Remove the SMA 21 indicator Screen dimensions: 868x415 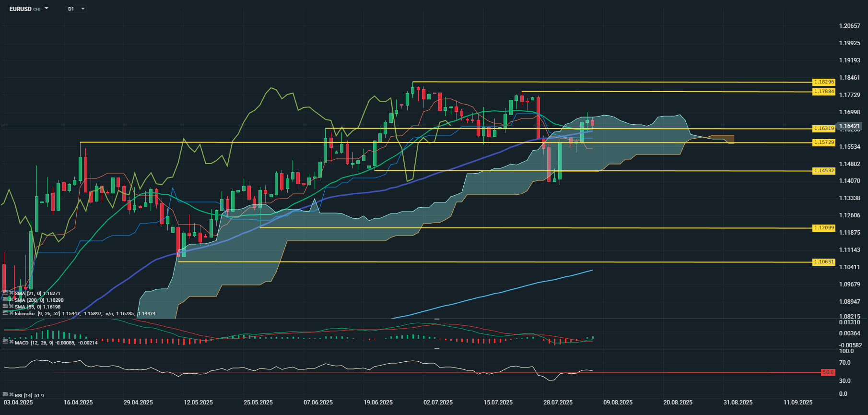(11, 293)
